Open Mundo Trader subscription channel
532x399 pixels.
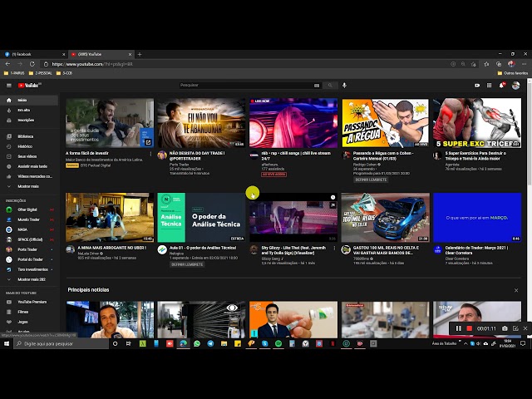point(30,219)
